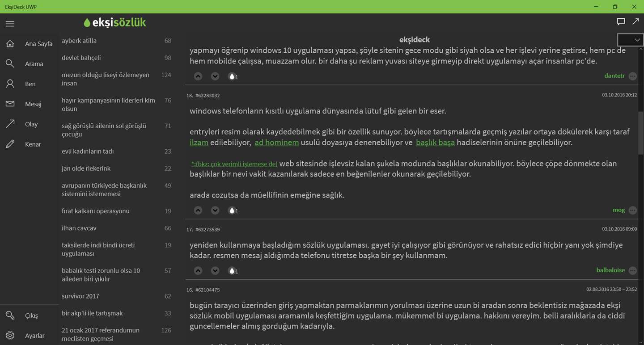Select Ben menu item
Image resolution: width=644 pixels, height=345 pixels.
point(30,84)
